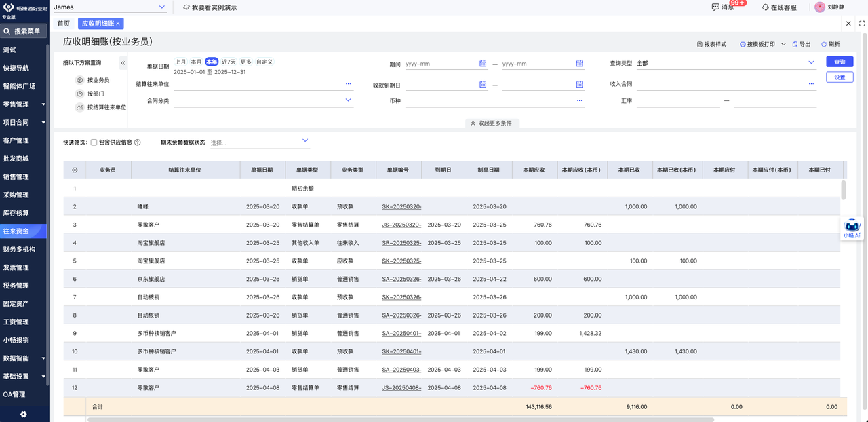Screen dimensions: 868x422
Task: Click the vertical table scrollbar
Action: point(844,190)
